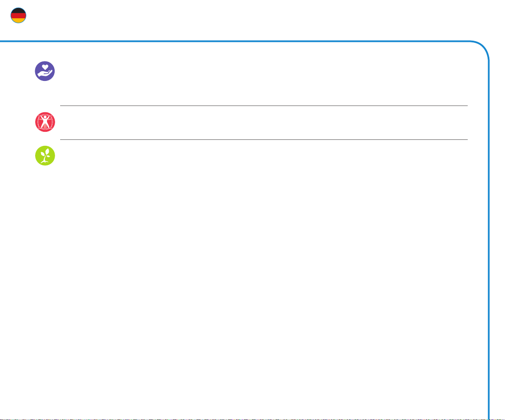
Task: Choose the green seedling plant icon
Action: (45, 156)
